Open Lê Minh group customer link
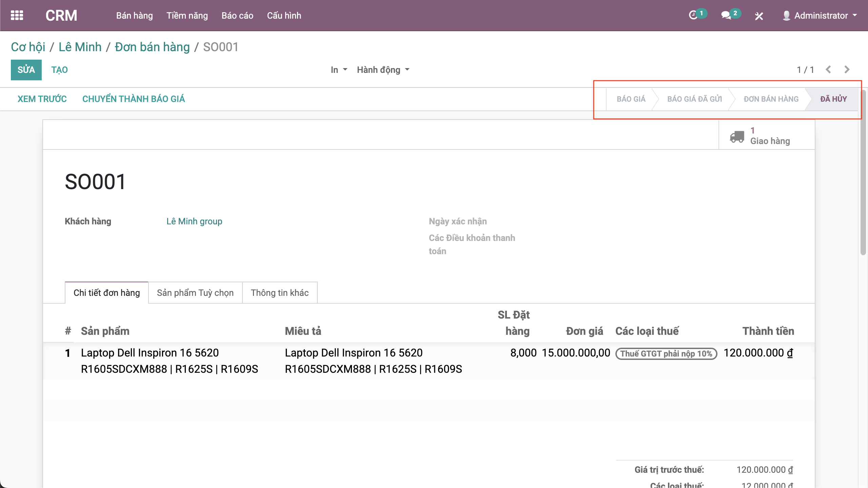This screenshot has width=868, height=488. click(x=194, y=221)
